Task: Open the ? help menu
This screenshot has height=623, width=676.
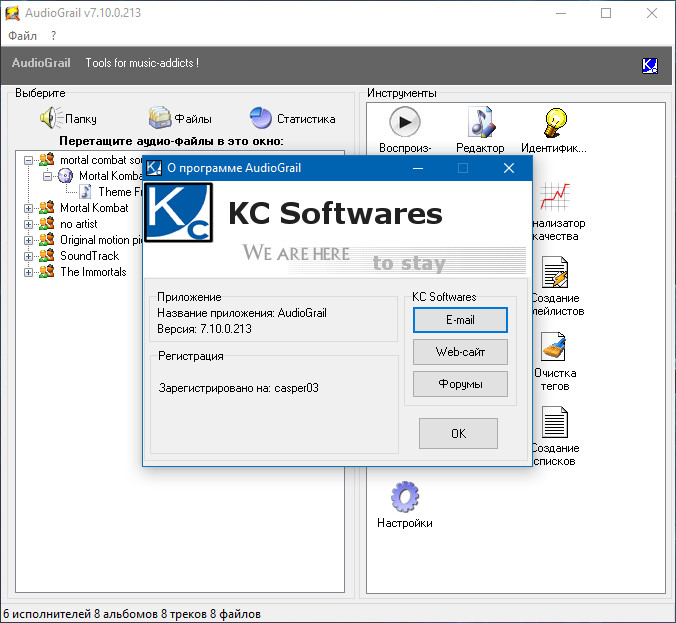Action: [53, 35]
